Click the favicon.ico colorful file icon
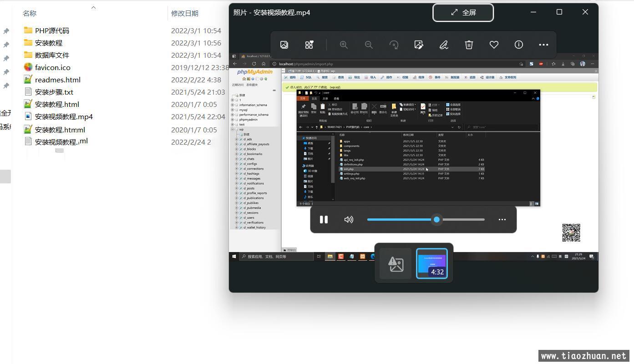 tap(28, 67)
